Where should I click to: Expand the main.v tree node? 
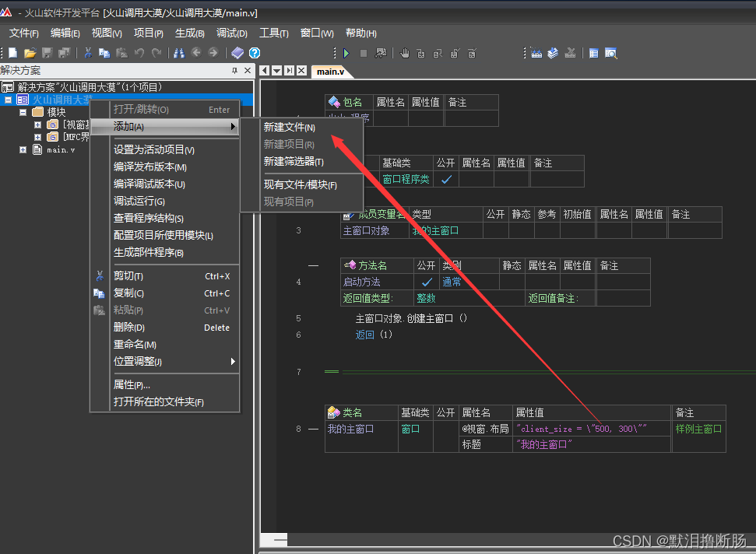pyautogui.click(x=23, y=149)
